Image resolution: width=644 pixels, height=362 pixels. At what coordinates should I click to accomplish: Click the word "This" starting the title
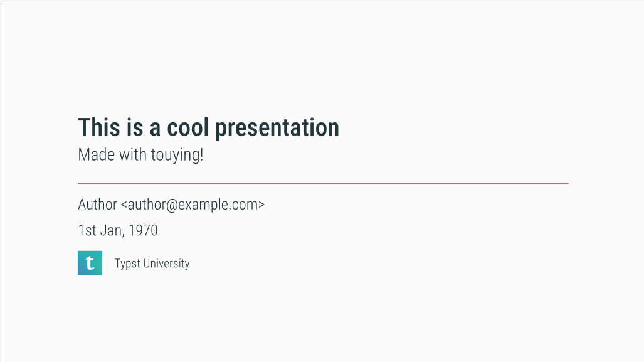point(98,127)
